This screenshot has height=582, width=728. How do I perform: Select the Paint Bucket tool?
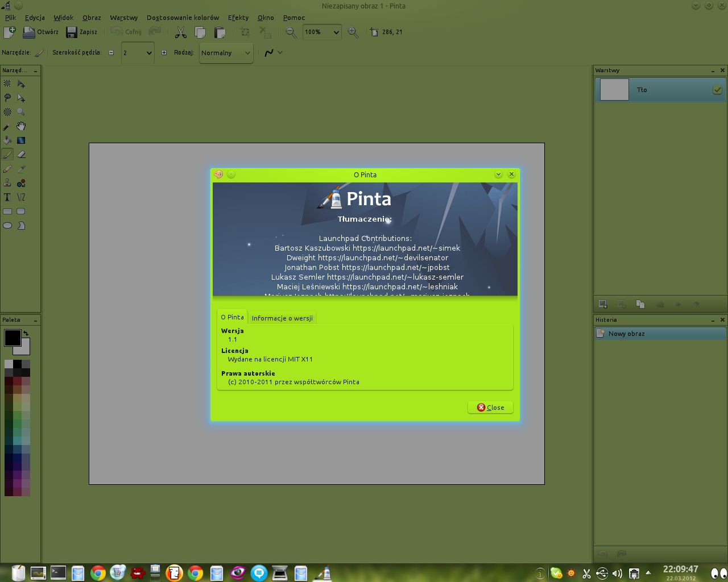[x=7, y=140]
